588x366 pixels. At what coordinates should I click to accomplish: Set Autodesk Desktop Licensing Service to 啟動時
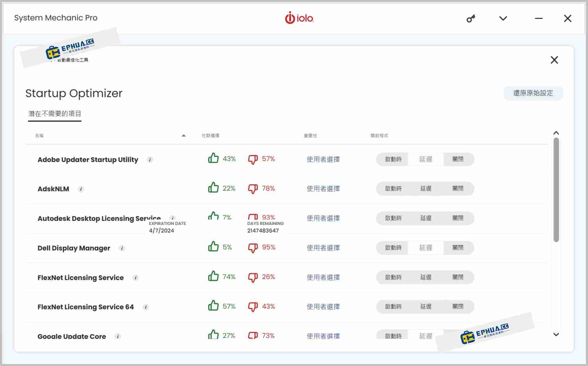click(x=393, y=218)
